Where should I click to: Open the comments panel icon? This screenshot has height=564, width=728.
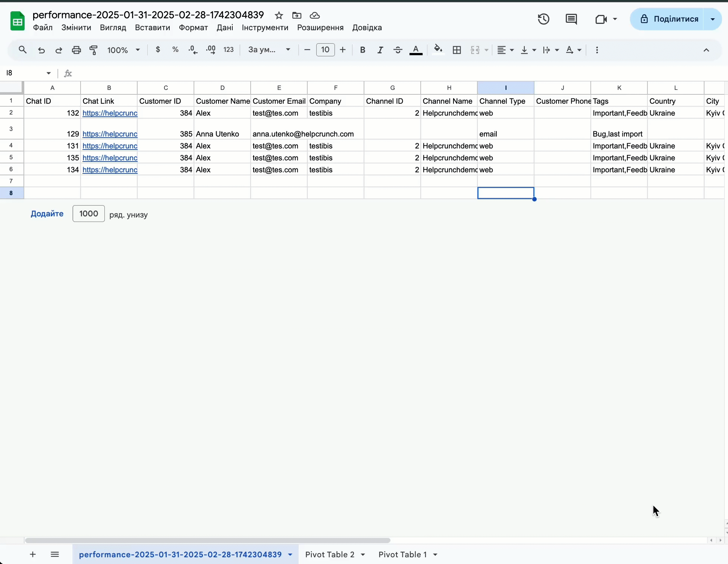[x=571, y=19]
